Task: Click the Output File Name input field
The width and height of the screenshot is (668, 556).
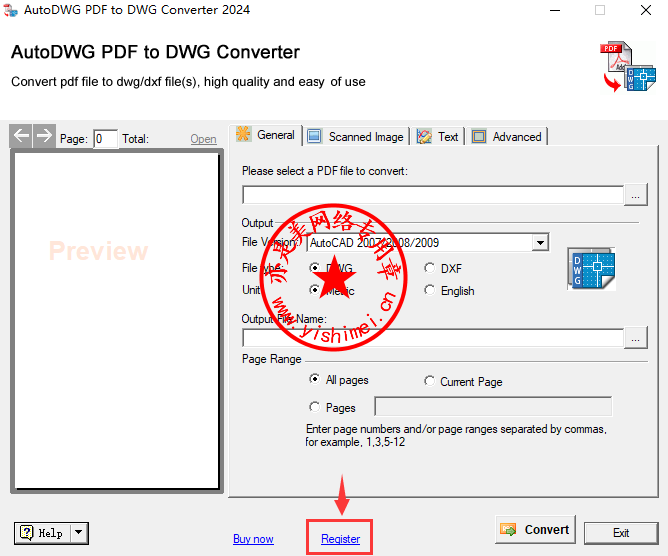Action: 433,338
